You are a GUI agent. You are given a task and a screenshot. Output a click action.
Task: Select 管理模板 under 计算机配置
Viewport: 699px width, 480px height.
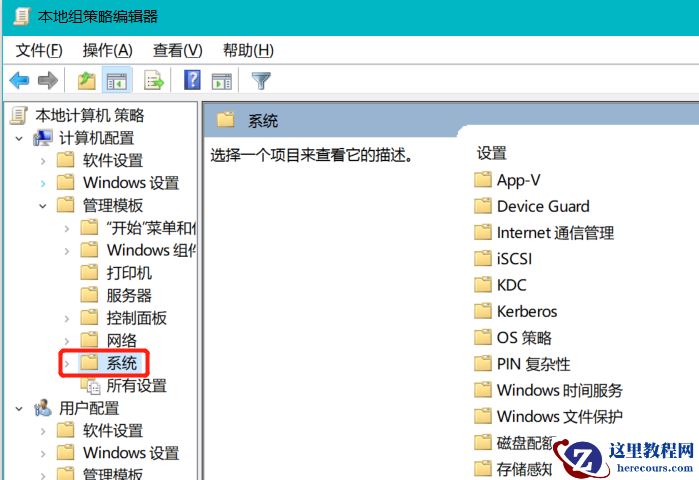(x=113, y=205)
